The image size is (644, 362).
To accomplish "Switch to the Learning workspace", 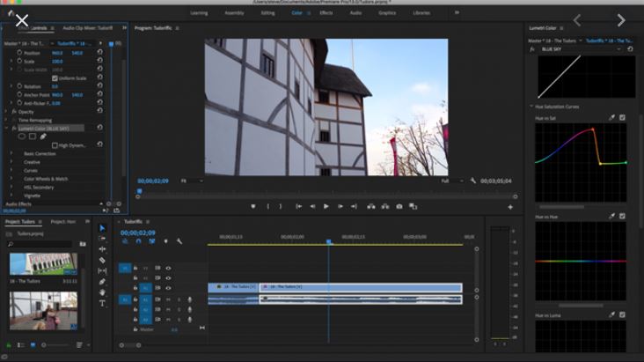I will [199, 12].
